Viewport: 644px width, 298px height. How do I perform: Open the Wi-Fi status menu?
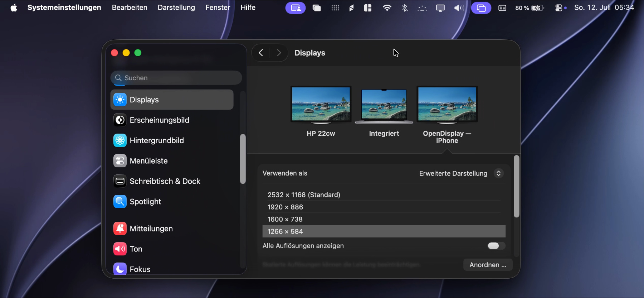(387, 8)
